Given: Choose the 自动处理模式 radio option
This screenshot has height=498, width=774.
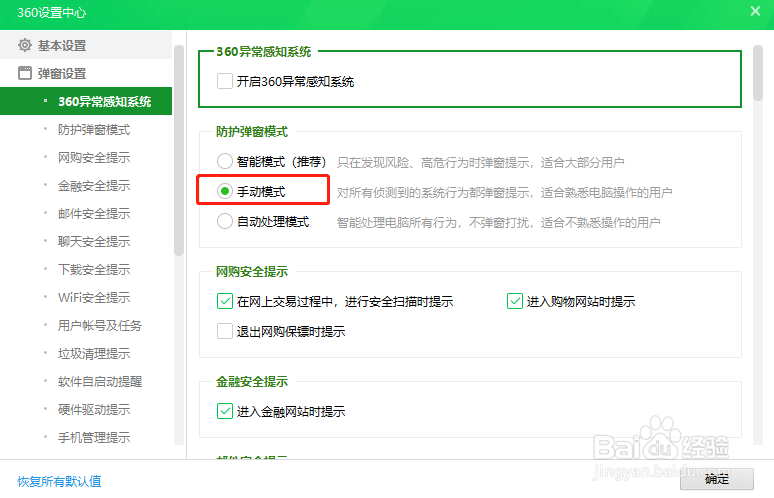Looking at the screenshot, I should tap(225, 221).
